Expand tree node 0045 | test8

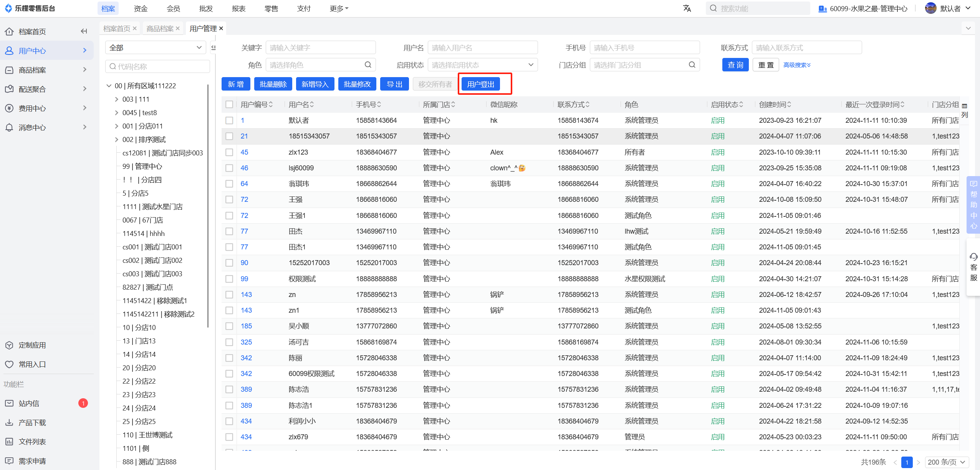pos(116,113)
